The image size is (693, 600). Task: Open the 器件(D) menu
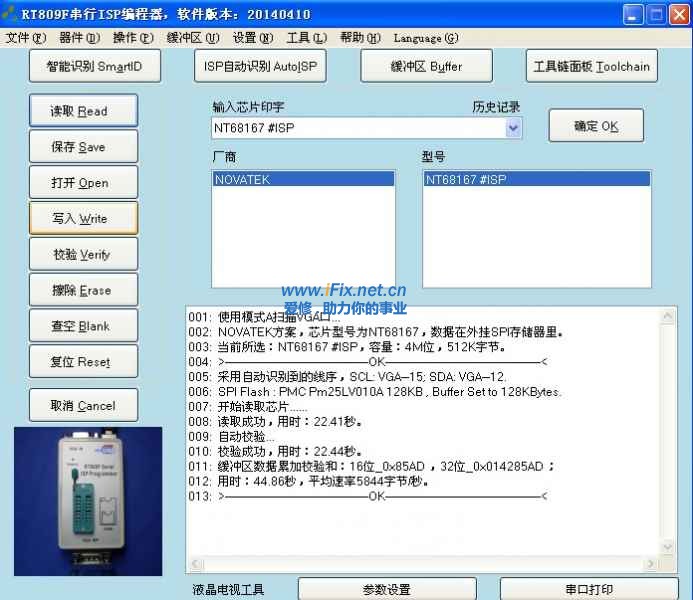[x=80, y=38]
